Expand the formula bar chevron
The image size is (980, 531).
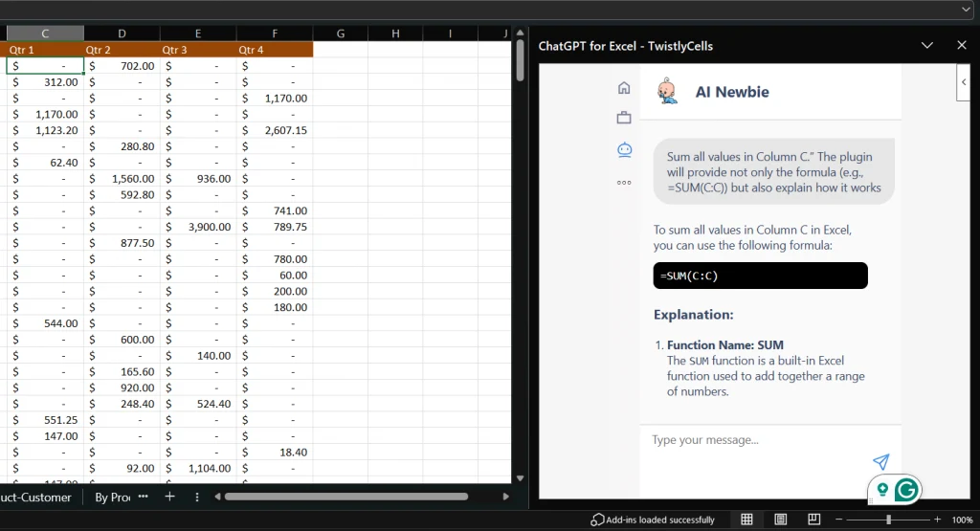(x=966, y=9)
